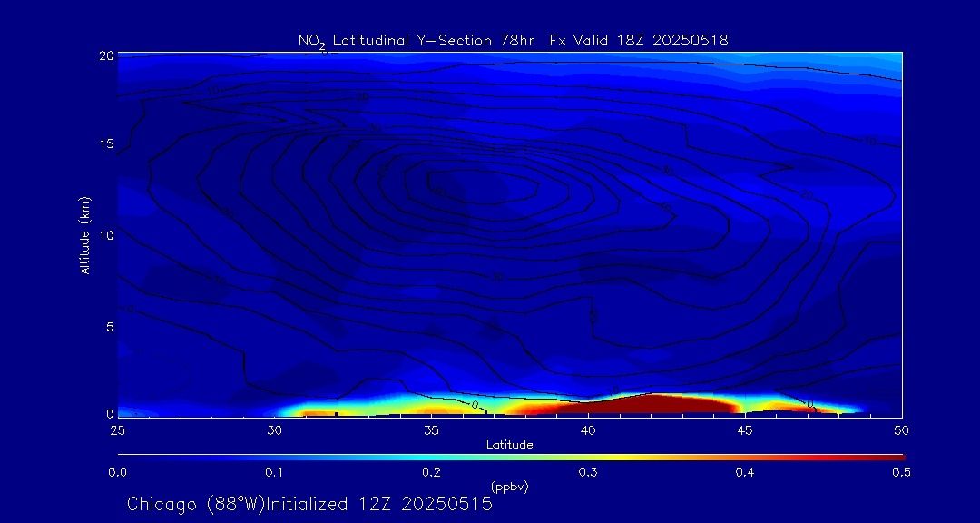The width and height of the screenshot is (980, 523).
Task: Select the 'Altitude (km)' axis label
Action: click(x=84, y=234)
